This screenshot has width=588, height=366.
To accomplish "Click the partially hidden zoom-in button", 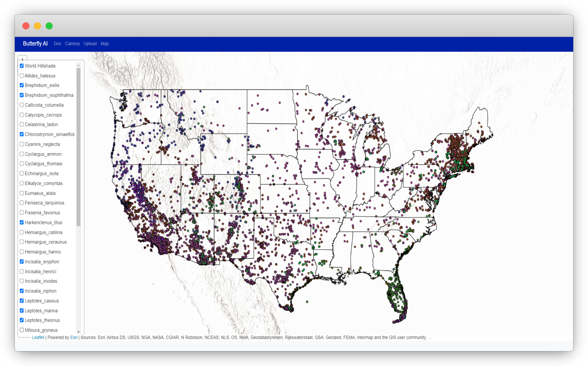I will [22, 58].
